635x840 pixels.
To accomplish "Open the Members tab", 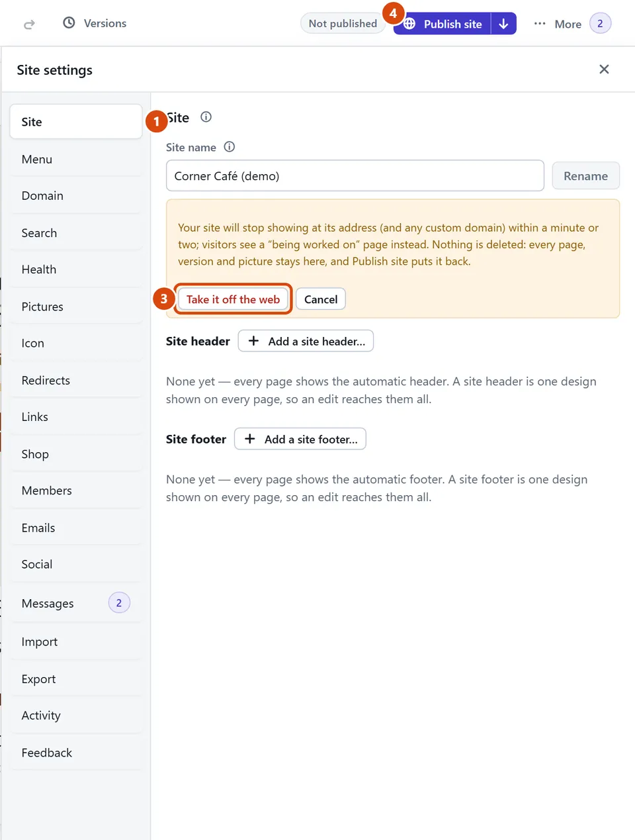I will tap(76, 490).
